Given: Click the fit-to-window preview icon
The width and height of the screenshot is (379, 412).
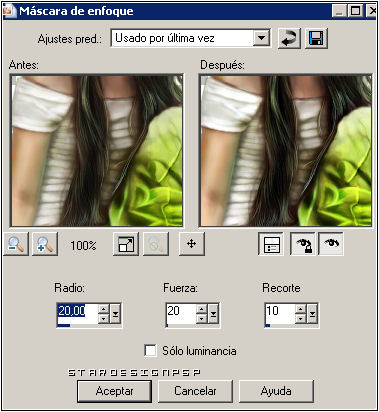Looking at the screenshot, I should tap(126, 244).
